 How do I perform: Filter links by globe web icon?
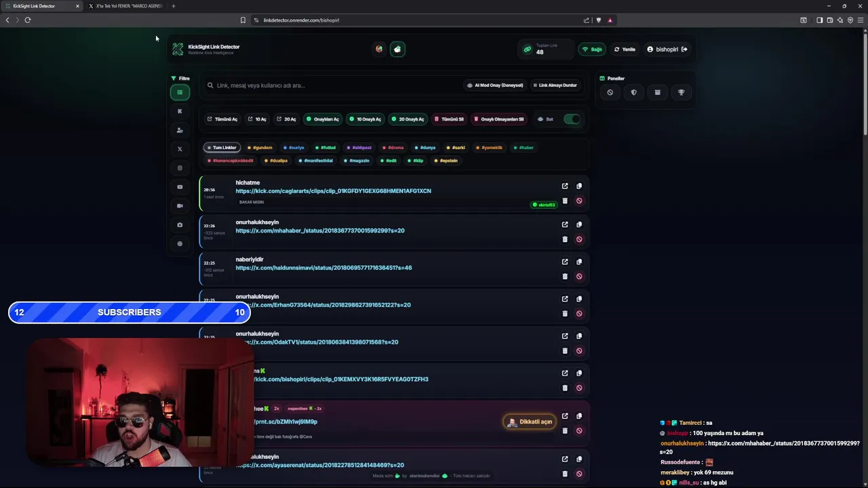point(180,243)
